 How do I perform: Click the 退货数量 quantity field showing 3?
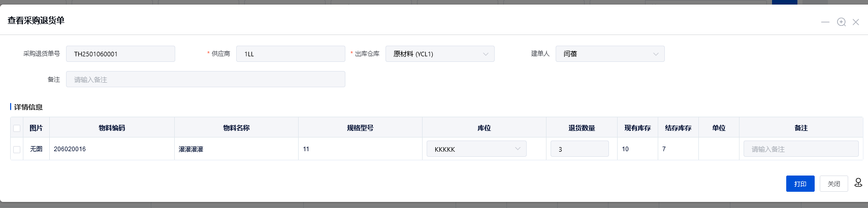pyautogui.click(x=580, y=149)
